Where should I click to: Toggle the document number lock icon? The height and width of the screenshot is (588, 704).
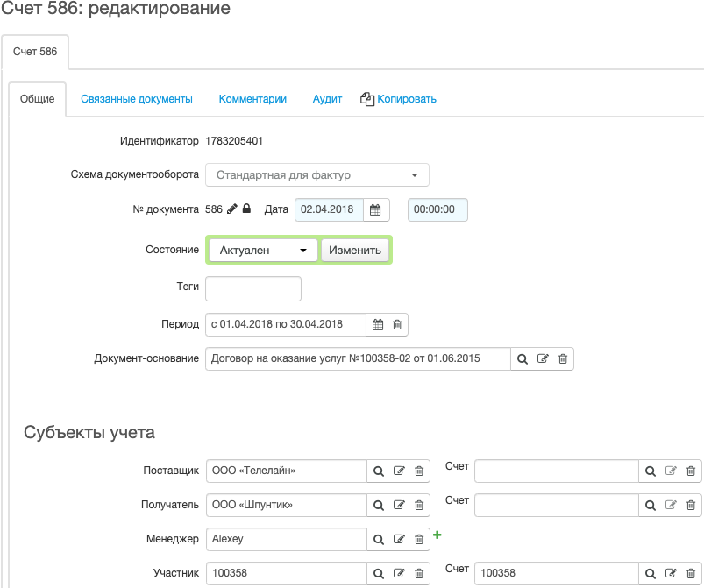pyautogui.click(x=246, y=209)
